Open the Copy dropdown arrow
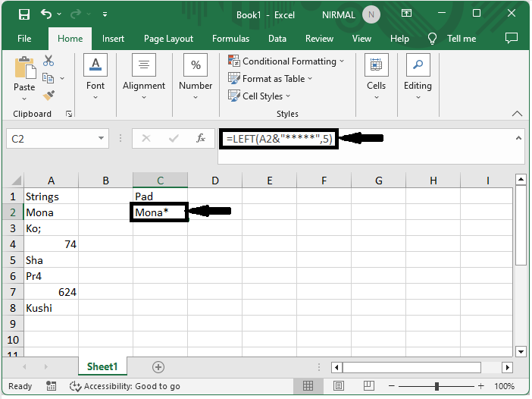The image size is (532, 399). point(62,78)
